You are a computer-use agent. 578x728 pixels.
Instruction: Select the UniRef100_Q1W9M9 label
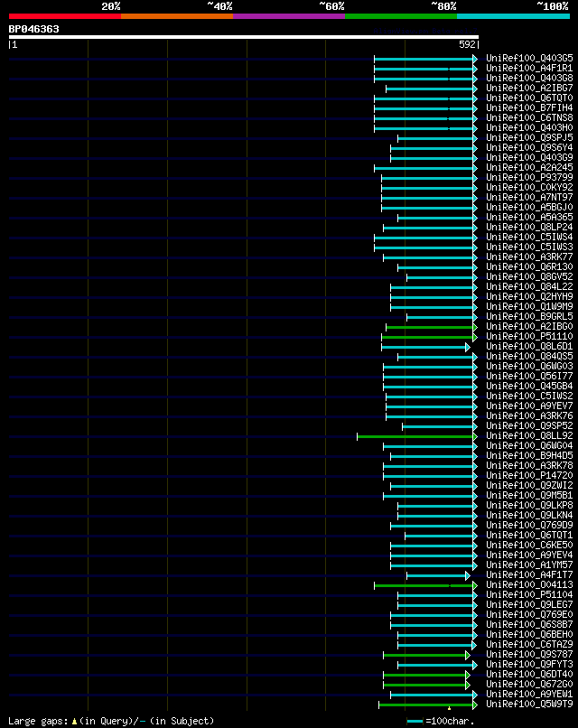pyautogui.click(x=529, y=306)
